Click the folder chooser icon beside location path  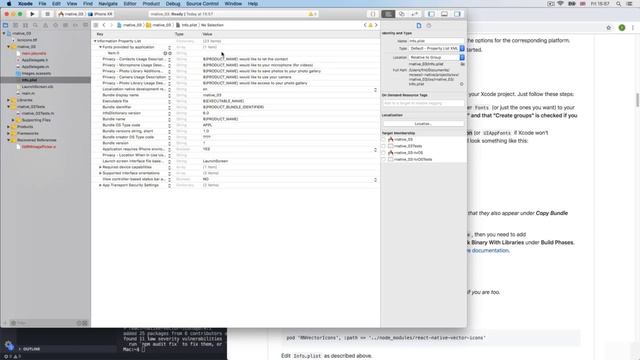coord(462,64)
